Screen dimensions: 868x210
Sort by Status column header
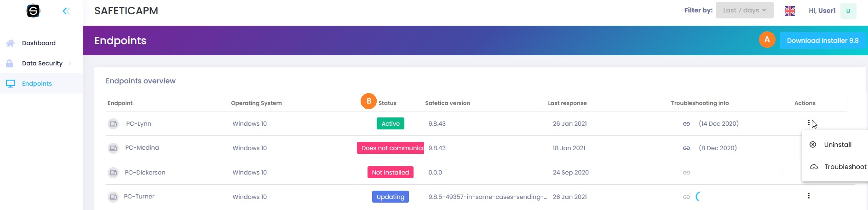[x=387, y=103]
